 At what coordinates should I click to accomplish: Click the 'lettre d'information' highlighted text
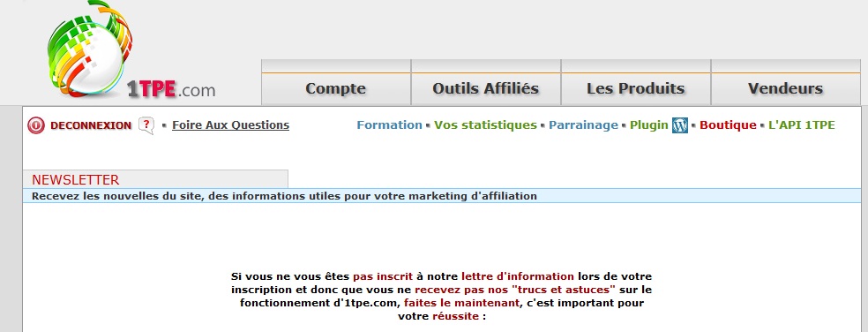click(518, 276)
